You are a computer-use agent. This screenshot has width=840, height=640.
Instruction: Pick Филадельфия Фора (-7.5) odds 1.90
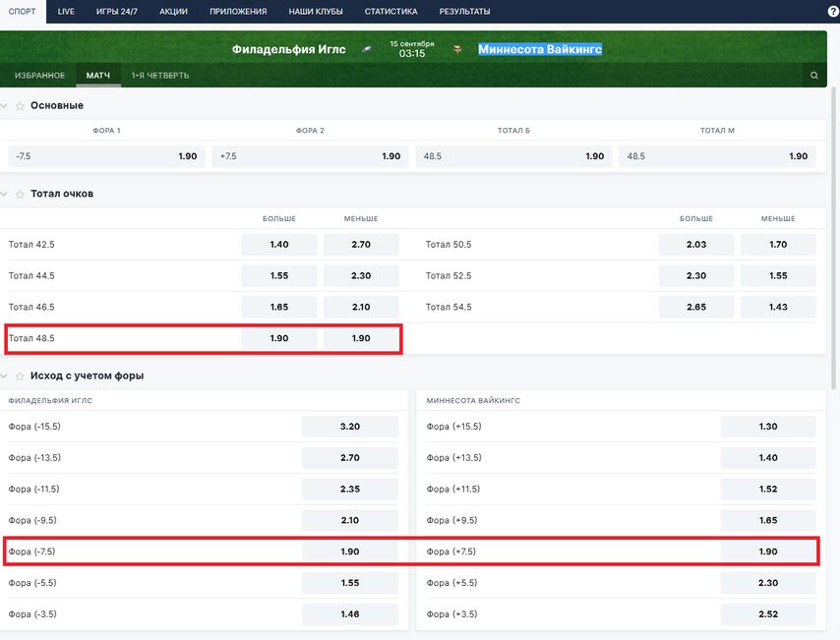350,552
